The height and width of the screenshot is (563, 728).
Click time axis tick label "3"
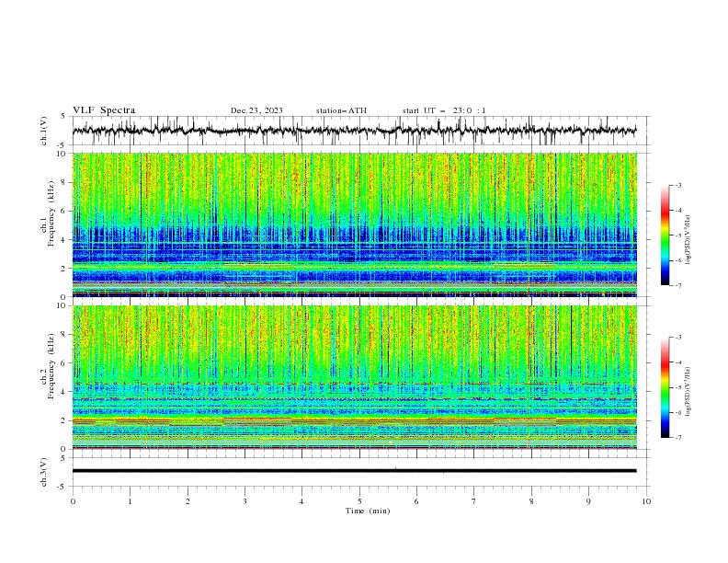pos(245,501)
